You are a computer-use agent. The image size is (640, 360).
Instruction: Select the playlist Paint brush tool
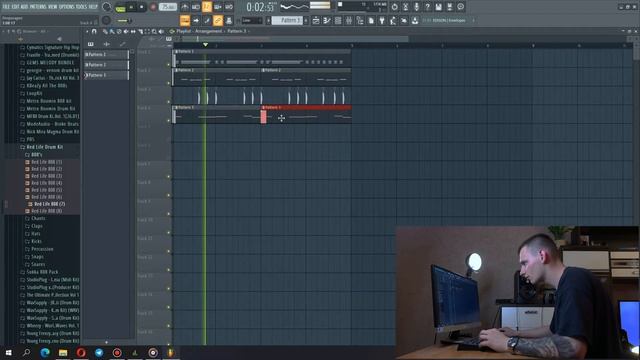click(x=112, y=31)
